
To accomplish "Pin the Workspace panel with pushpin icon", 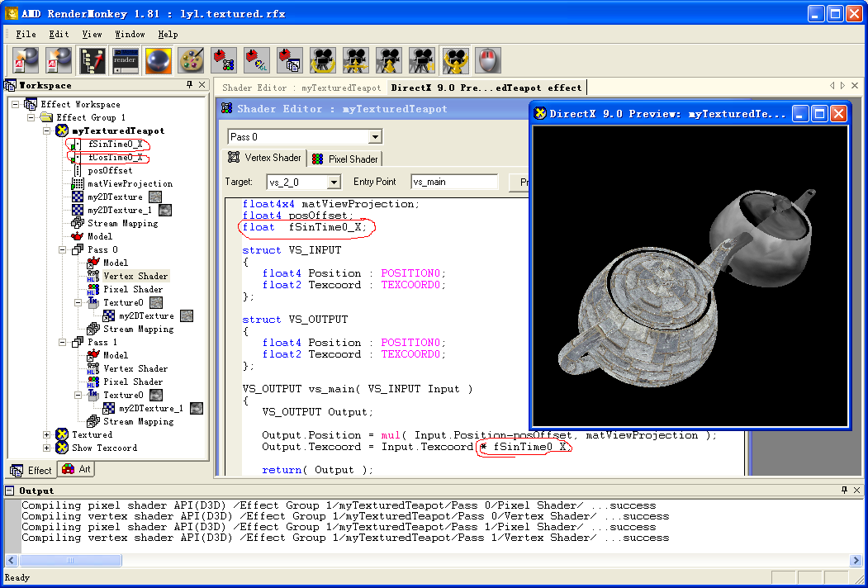I will tap(189, 85).
